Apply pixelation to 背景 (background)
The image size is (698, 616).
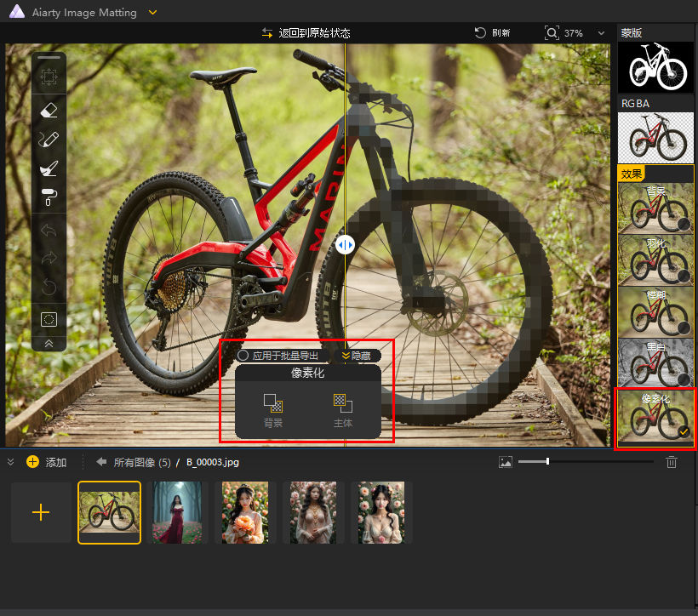(x=273, y=410)
